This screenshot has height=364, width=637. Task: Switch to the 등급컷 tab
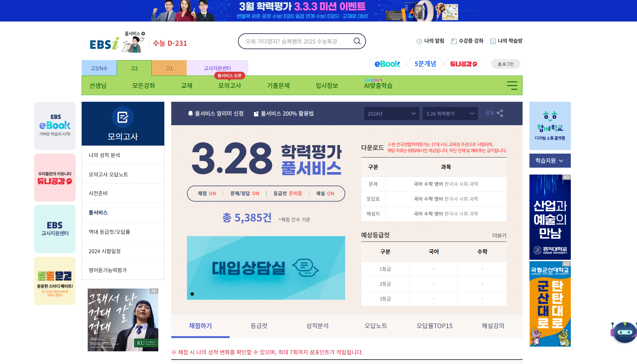(259, 326)
